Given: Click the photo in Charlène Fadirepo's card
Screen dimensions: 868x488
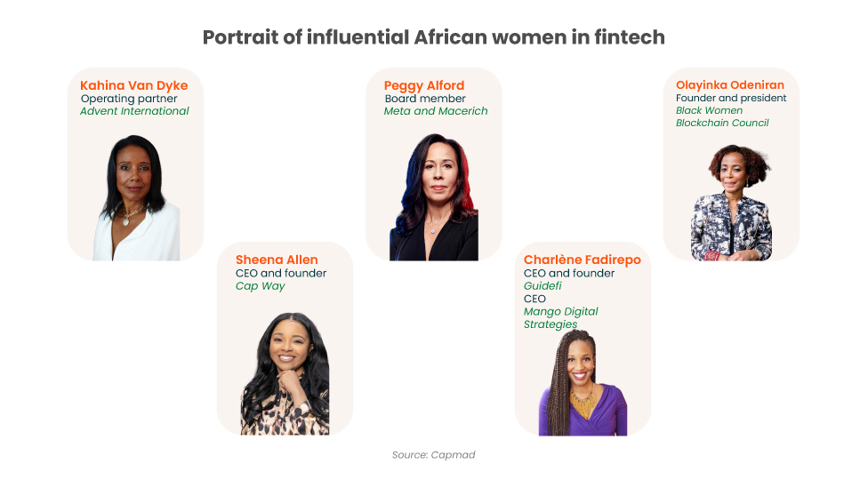Looking at the screenshot, I should (x=583, y=384).
